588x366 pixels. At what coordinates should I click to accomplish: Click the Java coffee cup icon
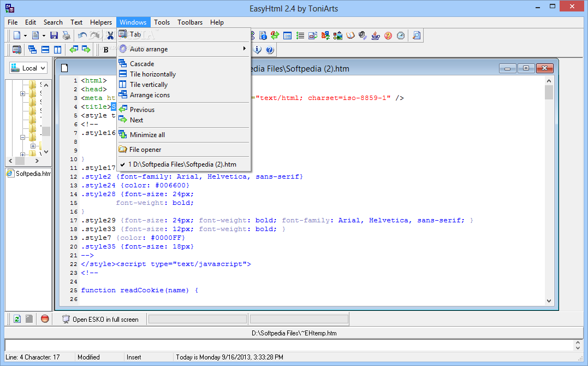point(376,36)
